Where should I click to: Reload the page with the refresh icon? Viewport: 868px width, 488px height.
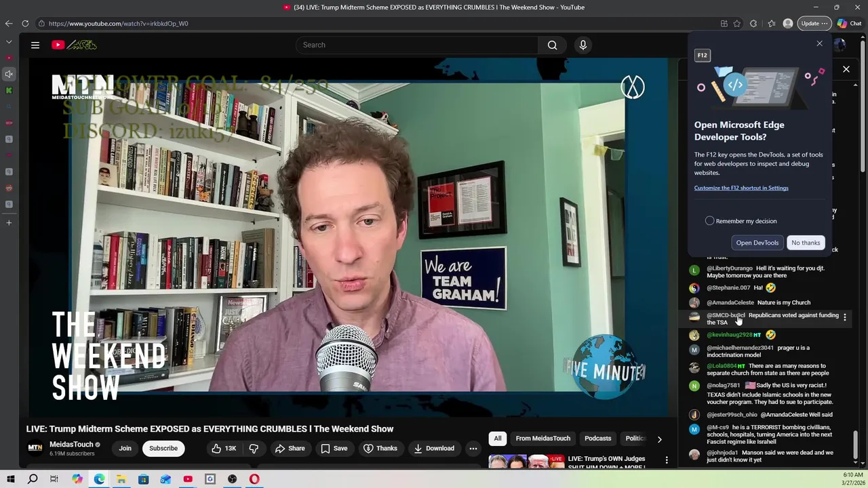pyautogui.click(x=25, y=23)
